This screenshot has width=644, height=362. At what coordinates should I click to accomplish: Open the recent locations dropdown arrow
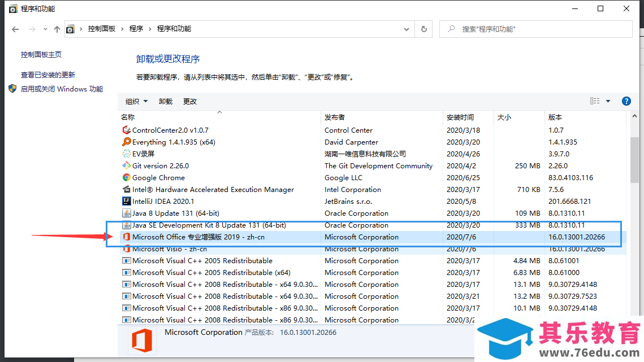coord(45,29)
